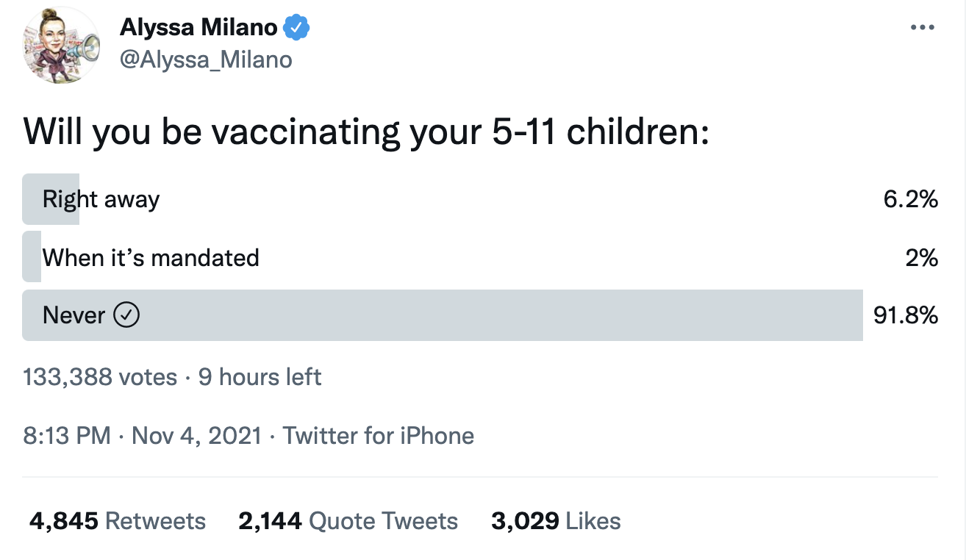This screenshot has height=560, width=966.
Task: Open the 8:13 PM timestamp link
Action: (67, 435)
